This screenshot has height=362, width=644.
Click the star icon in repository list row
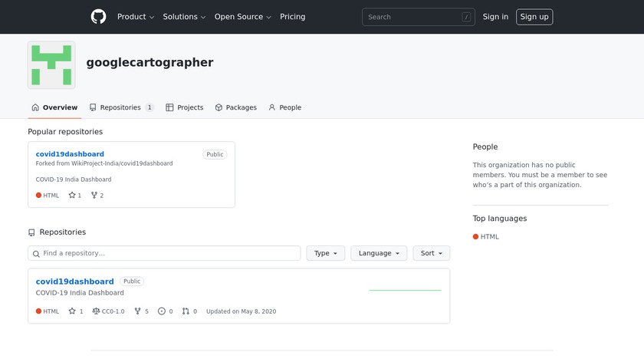pyautogui.click(x=72, y=311)
